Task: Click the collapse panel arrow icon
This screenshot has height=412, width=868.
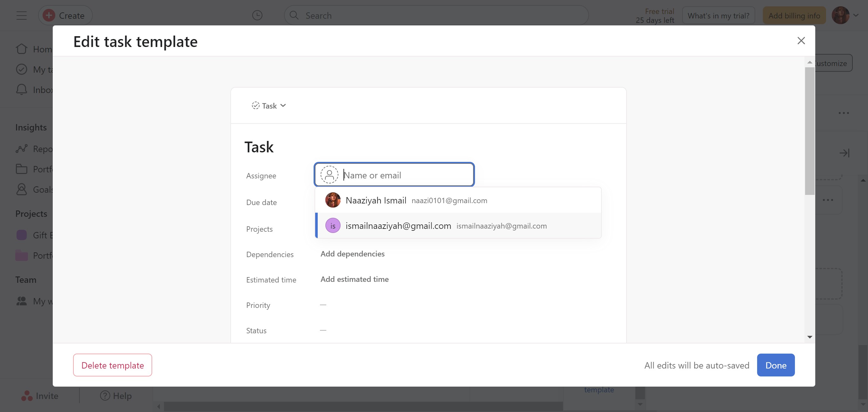Action: pos(844,153)
